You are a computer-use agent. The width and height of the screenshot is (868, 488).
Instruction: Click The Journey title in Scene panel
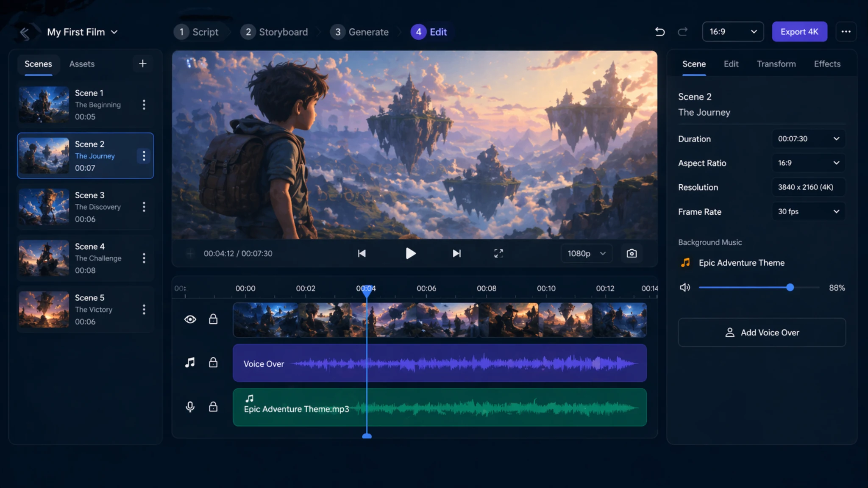coord(704,112)
